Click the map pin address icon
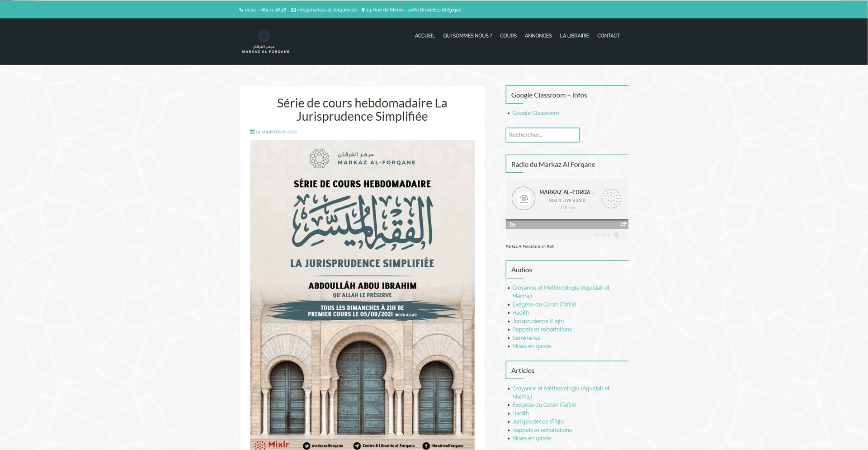The height and width of the screenshot is (450, 868). (x=363, y=10)
